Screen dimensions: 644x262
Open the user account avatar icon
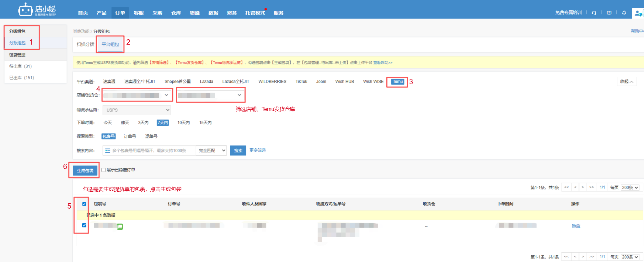638,13
